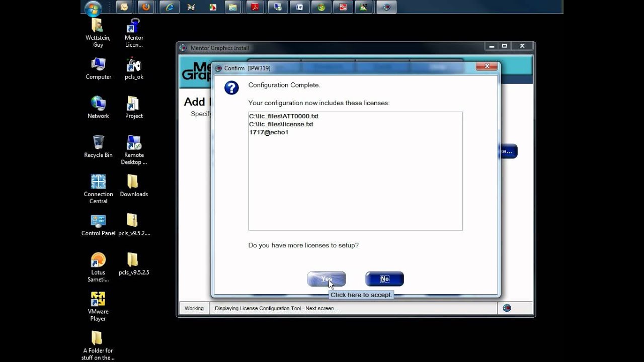Select license entry 1717@echo1

(269, 132)
